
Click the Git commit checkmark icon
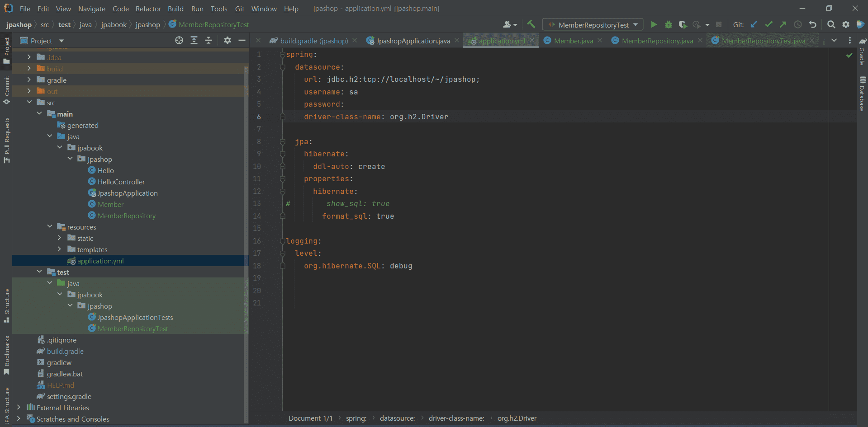click(x=768, y=25)
